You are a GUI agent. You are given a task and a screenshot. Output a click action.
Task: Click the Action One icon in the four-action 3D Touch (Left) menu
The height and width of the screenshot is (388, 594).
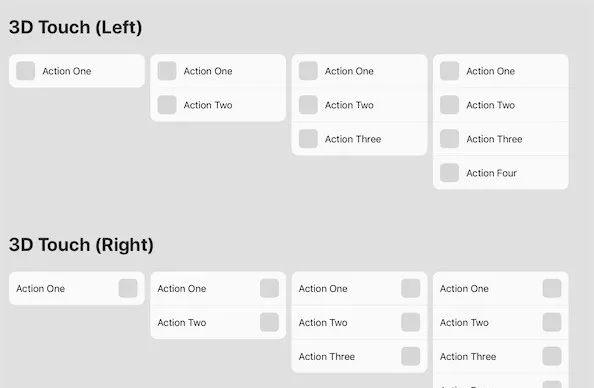click(449, 71)
